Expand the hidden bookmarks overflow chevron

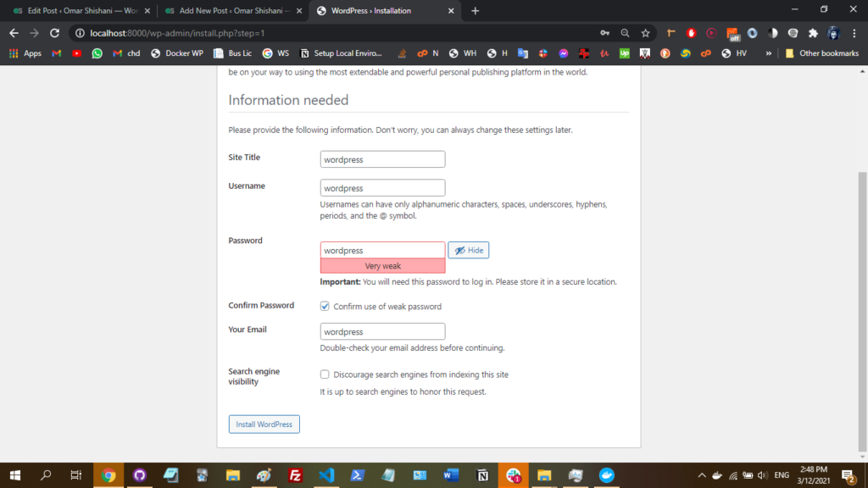coord(768,53)
